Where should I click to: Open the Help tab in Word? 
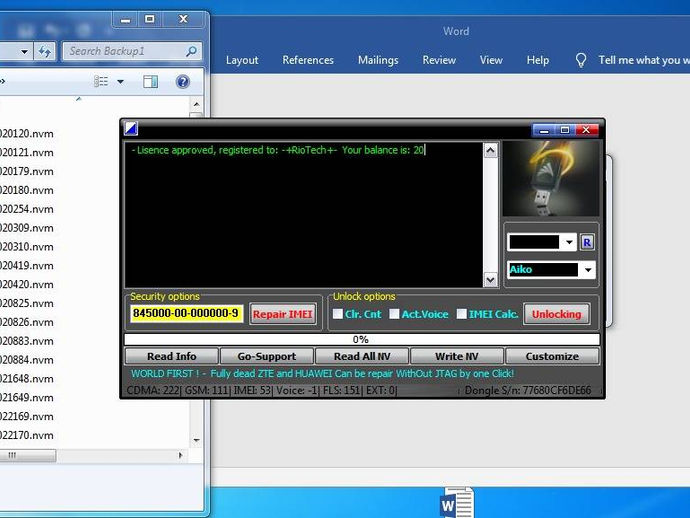pos(538,60)
